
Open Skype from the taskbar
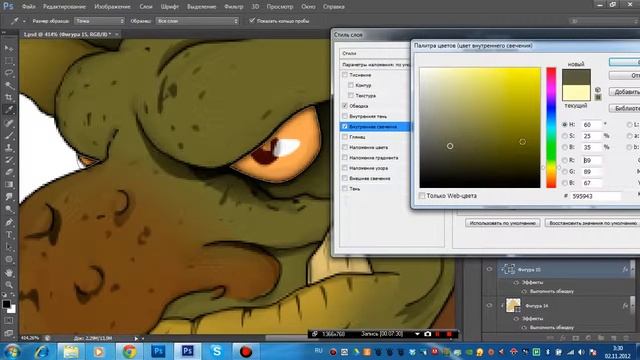(216, 351)
